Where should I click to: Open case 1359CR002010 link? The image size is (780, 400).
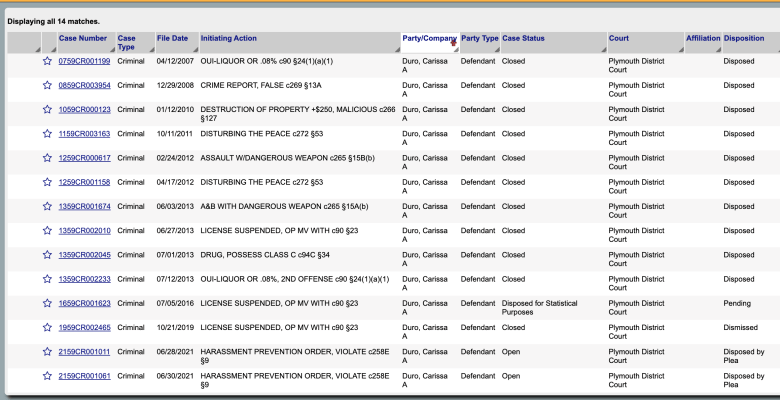click(85, 231)
